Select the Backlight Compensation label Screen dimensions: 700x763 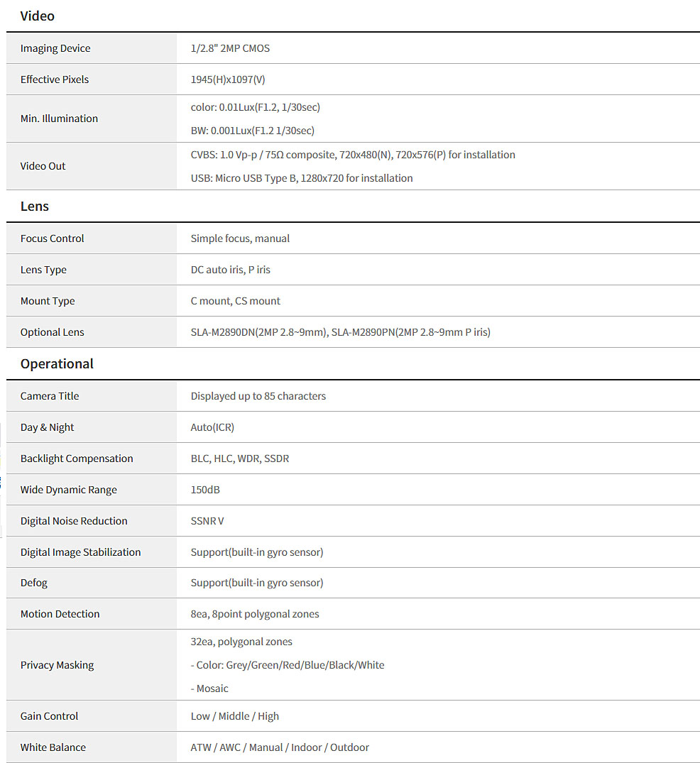[x=77, y=459]
